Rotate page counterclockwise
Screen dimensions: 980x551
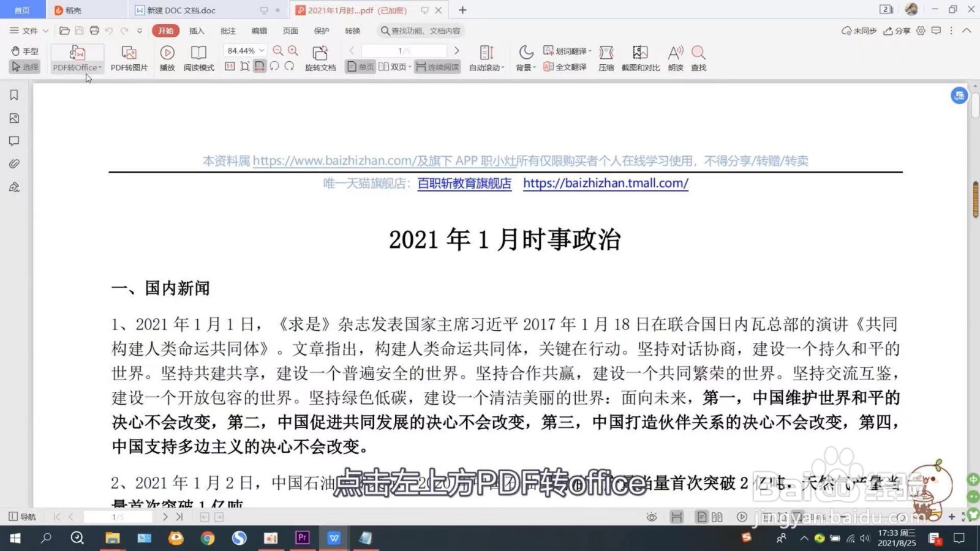coord(274,66)
